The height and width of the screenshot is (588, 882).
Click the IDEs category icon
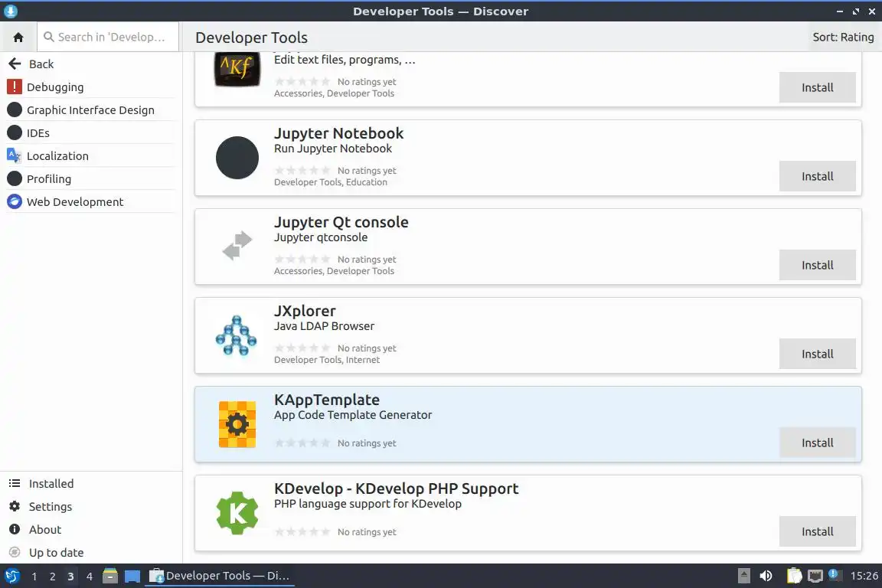coord(14,132)
